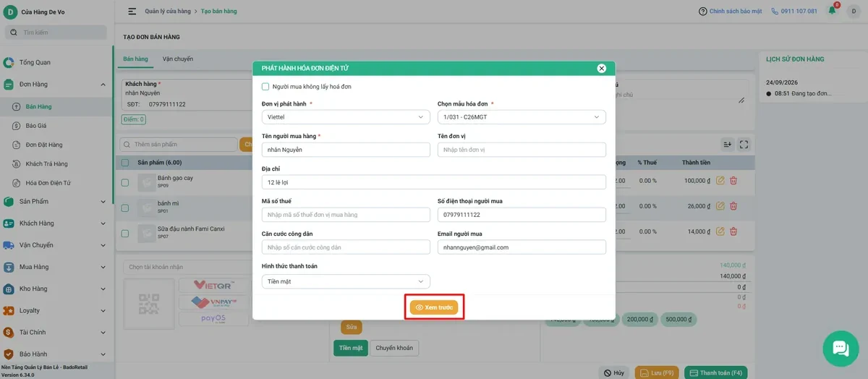The width and height of the screenshot is (868, 379).
Task: Click the sort list icon above product table
Action: pos(728,145)
